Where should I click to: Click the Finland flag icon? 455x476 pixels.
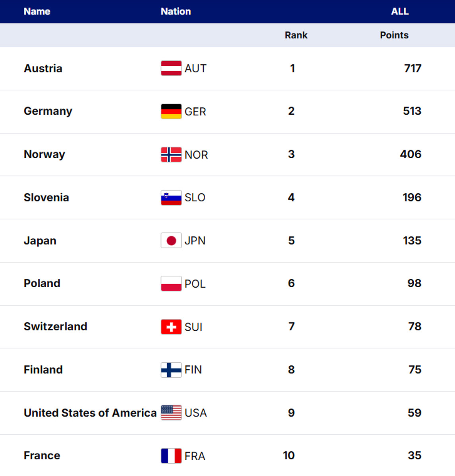pos(171,370)
